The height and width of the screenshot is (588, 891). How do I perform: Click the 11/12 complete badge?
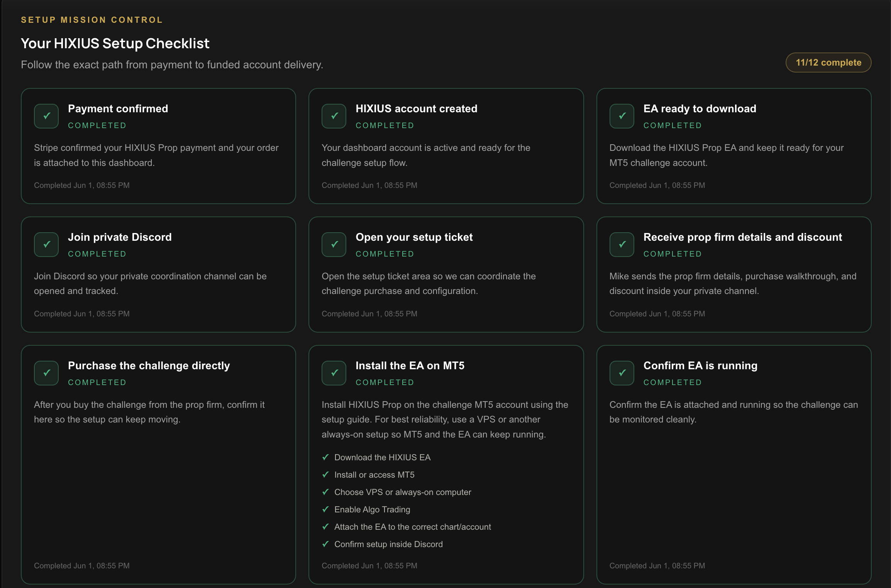[828, 63]
